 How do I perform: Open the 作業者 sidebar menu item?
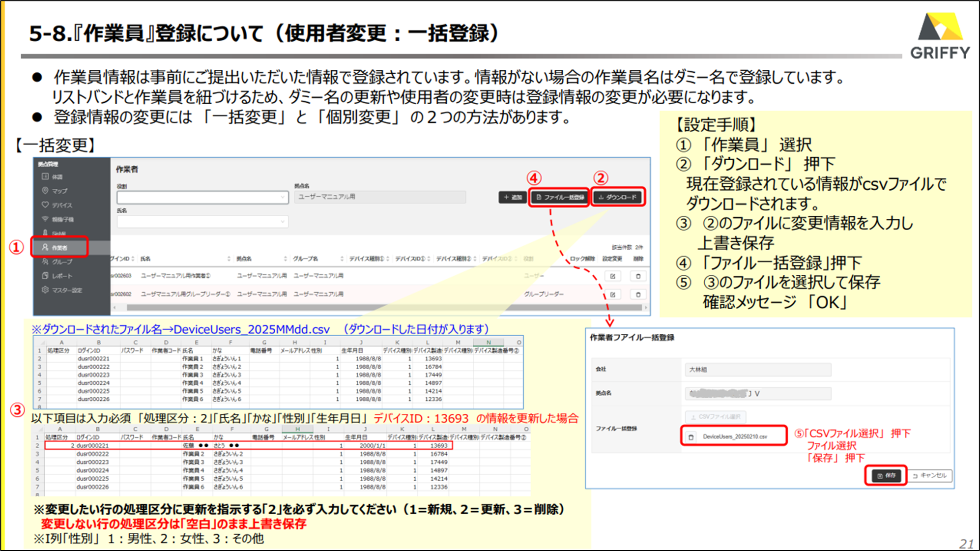click(59, 247)
